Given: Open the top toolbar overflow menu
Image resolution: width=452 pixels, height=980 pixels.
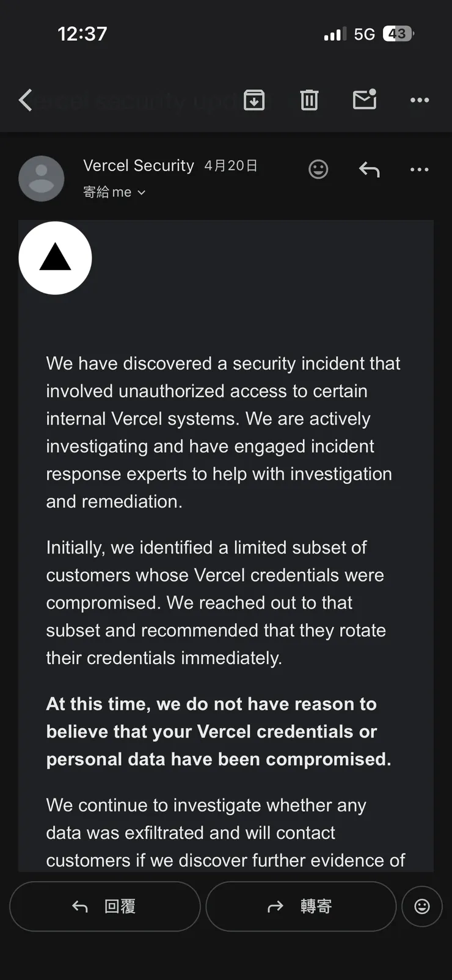Looking at the screenshot, I should coord(419,100).
